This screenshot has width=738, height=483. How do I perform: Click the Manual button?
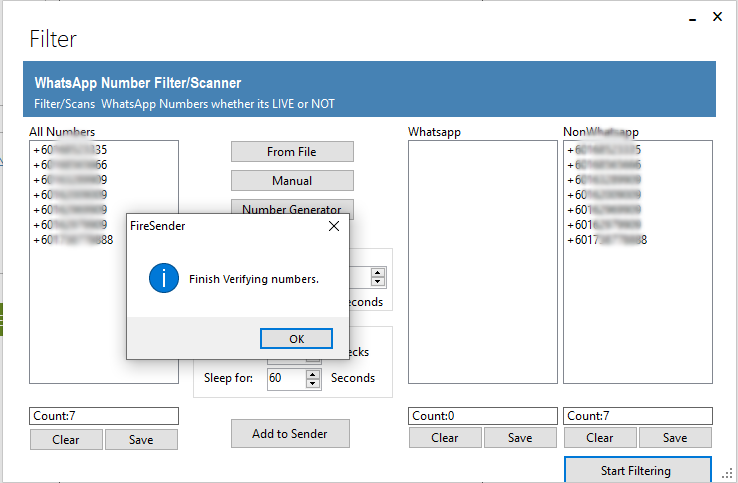pyautogui.click(x=292, y=181)
